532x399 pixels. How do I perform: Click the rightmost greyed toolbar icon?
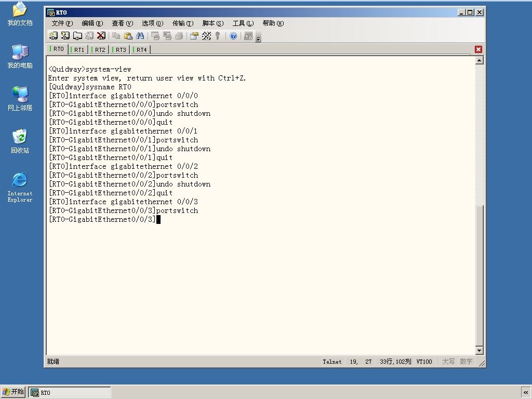(248, 36)
